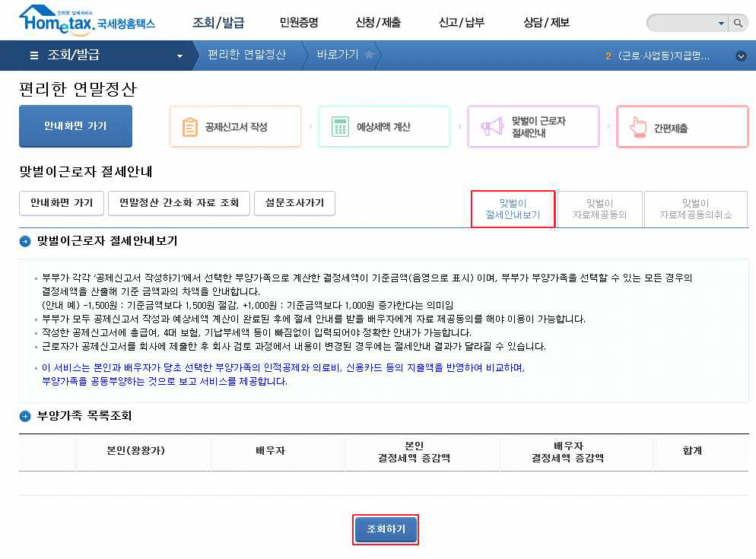Viewport: 756px width, 559px height.
Task: Open the 조회/발급 dropdown in the breadcrumb bar
Action: [179, 55]
